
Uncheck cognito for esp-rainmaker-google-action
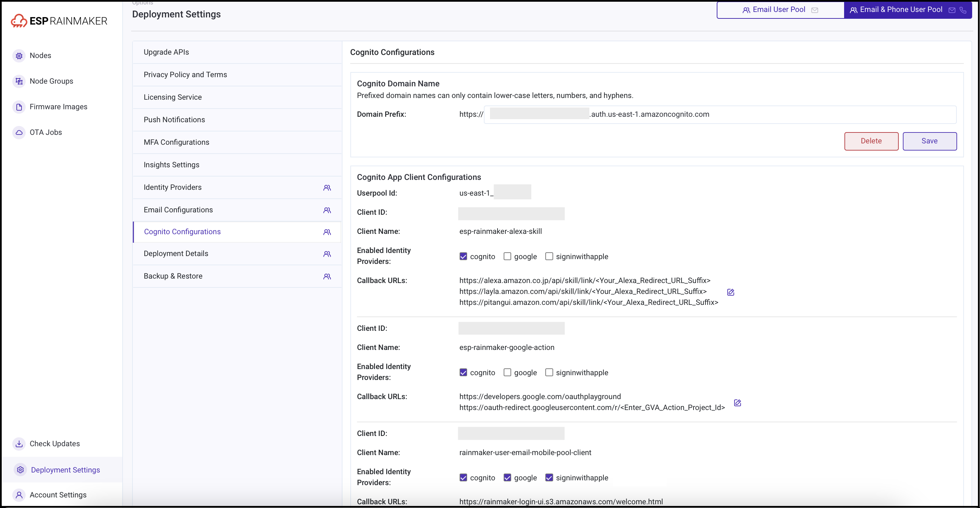[x=463, y=372]
